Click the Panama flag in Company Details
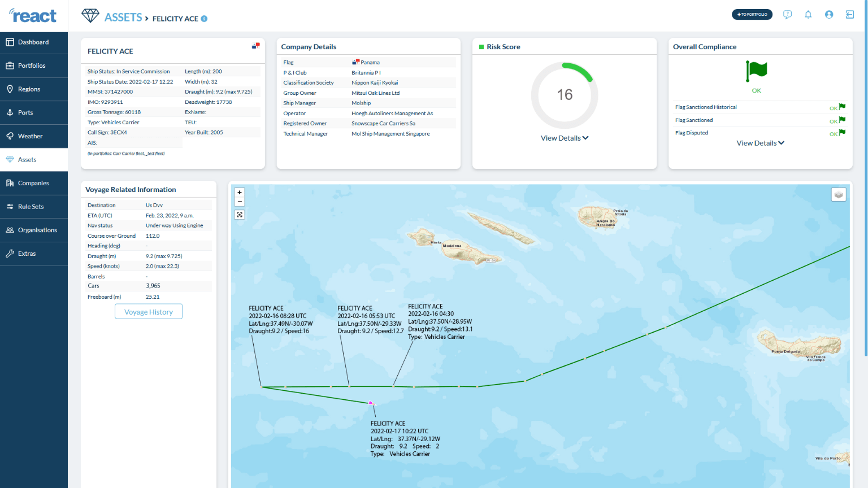The height and width of the screenshot is (488, 868). (x=356, y=62)
